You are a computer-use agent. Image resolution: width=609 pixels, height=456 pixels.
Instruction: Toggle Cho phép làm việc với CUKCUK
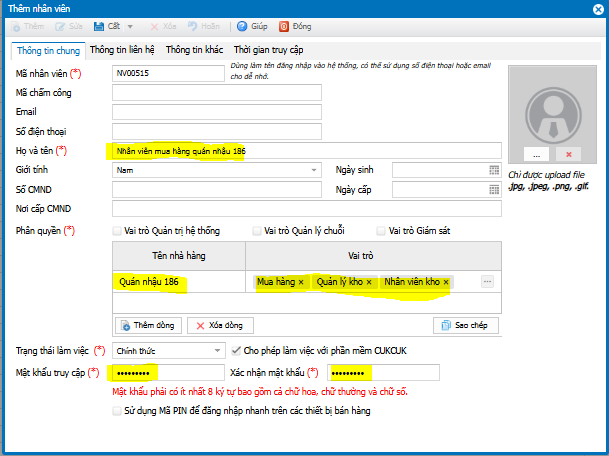click(236, 351)
